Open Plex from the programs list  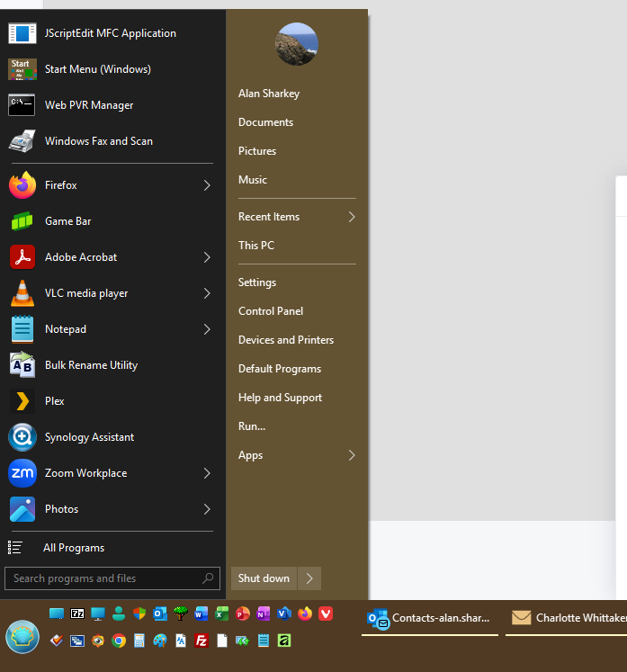coord(55,401)
